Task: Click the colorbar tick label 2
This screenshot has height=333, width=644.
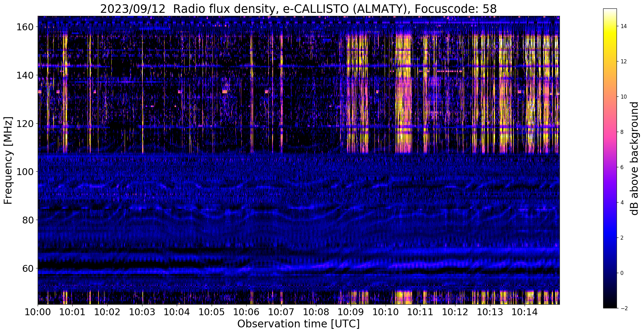Action: click(622, 238)
